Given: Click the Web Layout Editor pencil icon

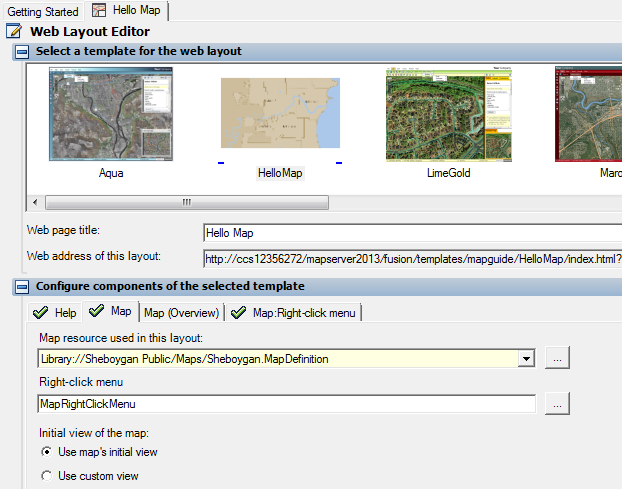Looking at the screenshot, I should 14,31.
